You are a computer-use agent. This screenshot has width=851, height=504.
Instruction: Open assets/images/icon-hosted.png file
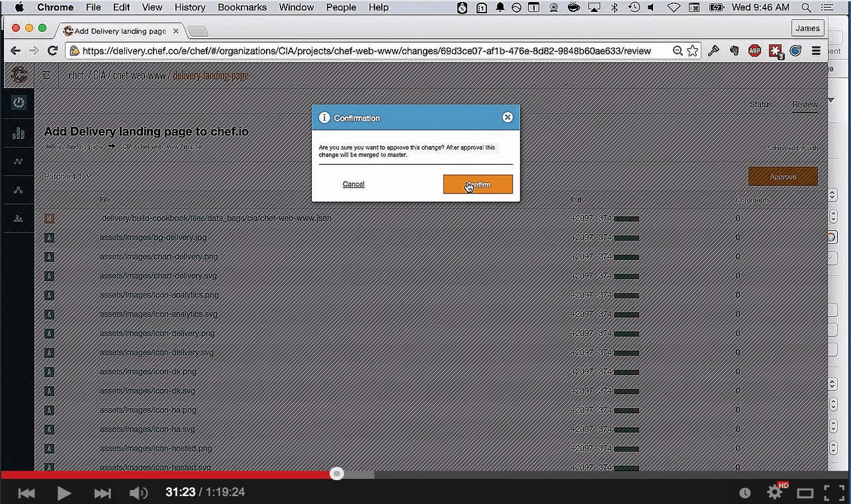click(156, 449)
